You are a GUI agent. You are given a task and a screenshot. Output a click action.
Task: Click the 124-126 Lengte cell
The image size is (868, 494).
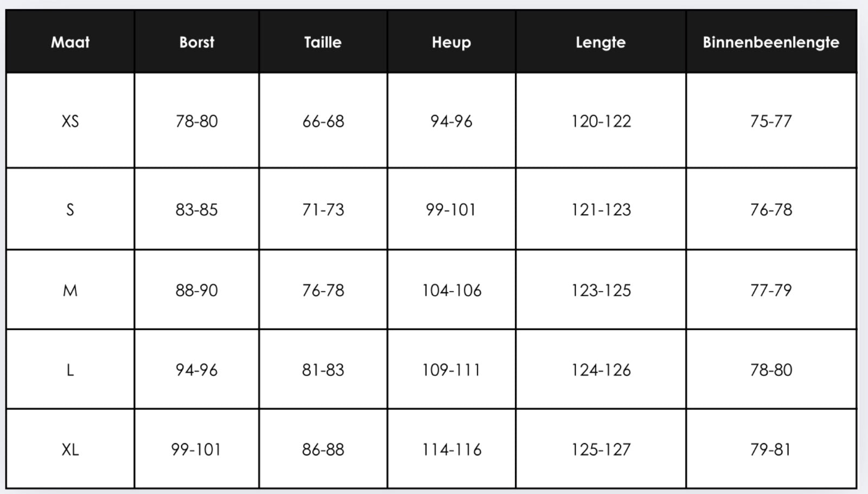(x=601, y=370)
